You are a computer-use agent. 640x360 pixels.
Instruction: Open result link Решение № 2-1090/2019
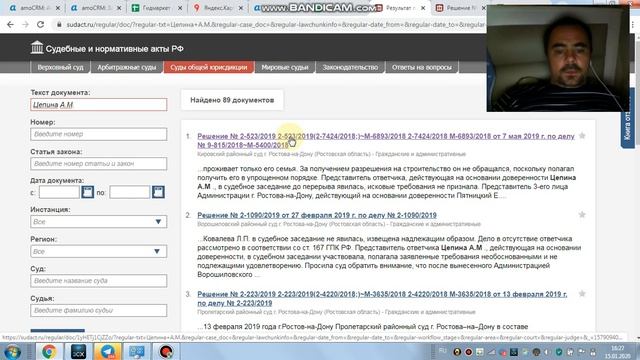317,215
